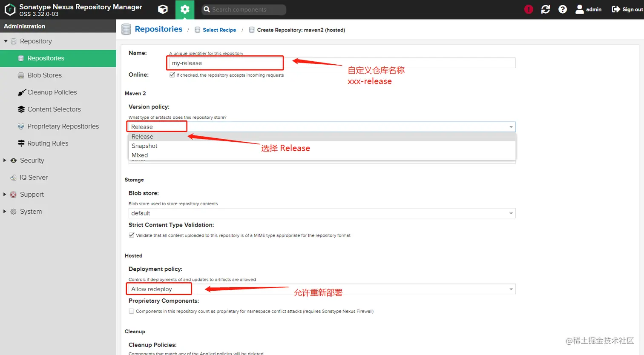The image size is (644, 355).
Task: Click the Blob Stores sidebar icon
Action: click(21, 75)
